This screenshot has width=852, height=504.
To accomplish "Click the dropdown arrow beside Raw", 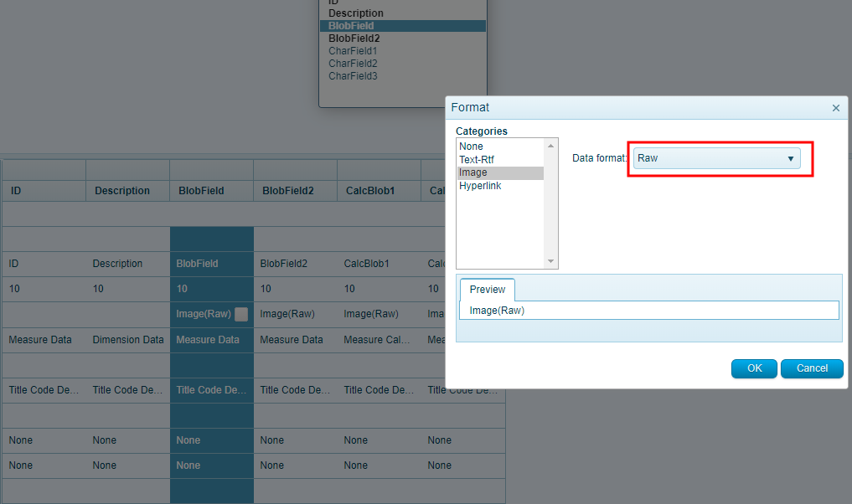I will pyautogui.click(x=790, y=158).
